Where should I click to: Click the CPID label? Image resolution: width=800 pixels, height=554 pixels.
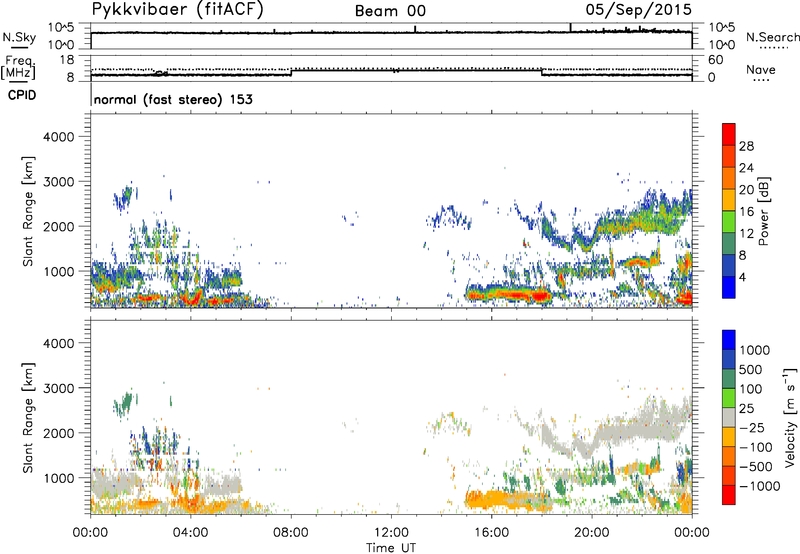tap(22, 95)
